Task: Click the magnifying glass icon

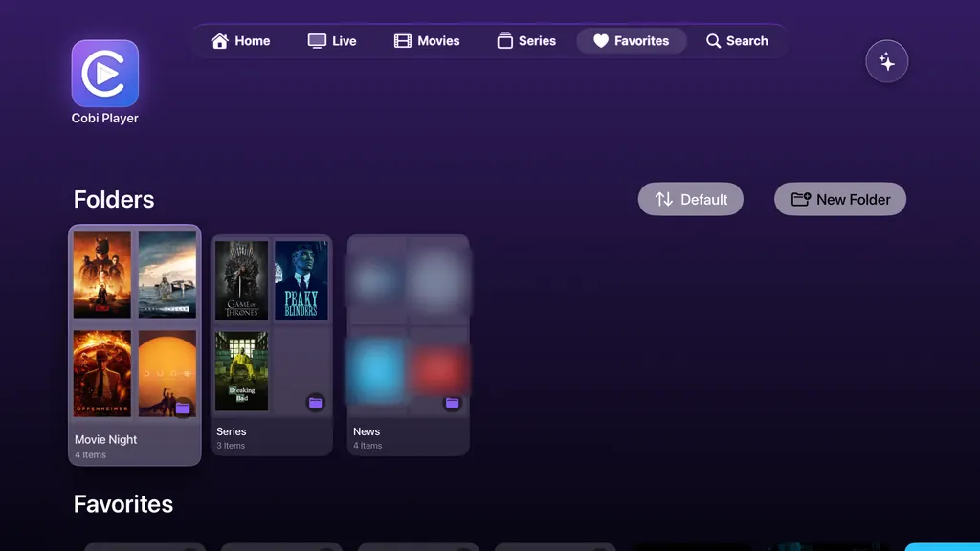Action: (713, 41)
